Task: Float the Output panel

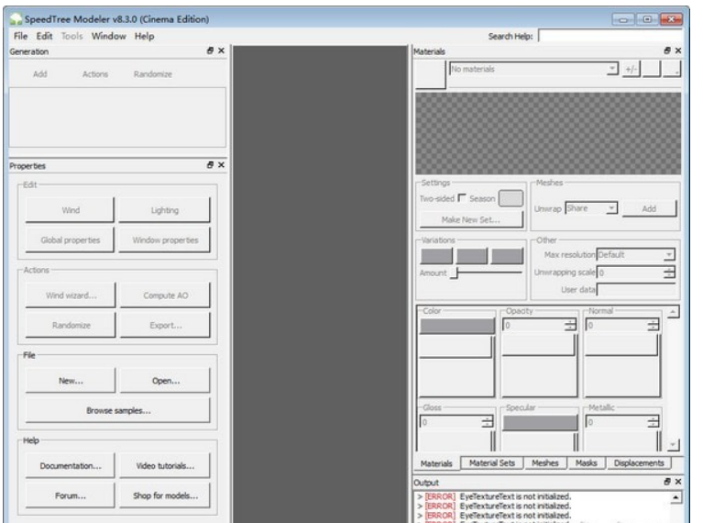Action: point(667,481)
